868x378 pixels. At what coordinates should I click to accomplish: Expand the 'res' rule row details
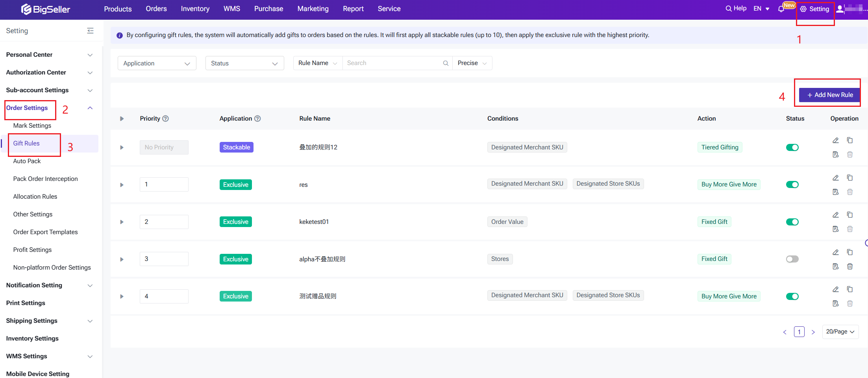(122, 185)
